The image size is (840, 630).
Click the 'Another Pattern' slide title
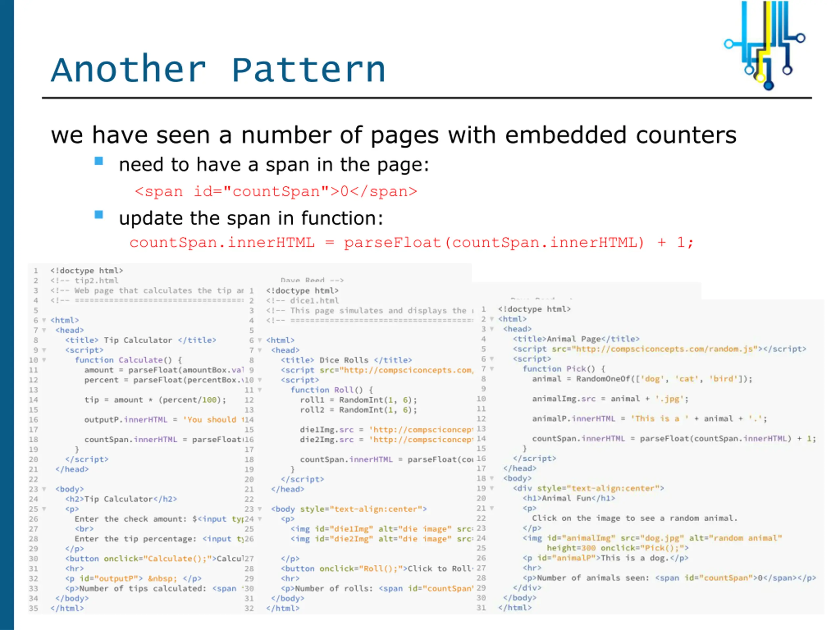pyautogui.click(x=218, y=70)
